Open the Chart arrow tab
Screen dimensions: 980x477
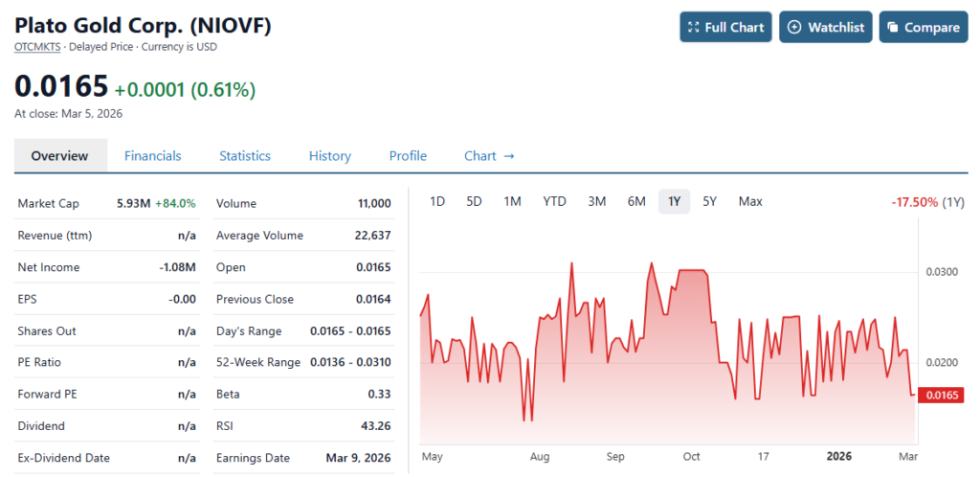[489, 155]
